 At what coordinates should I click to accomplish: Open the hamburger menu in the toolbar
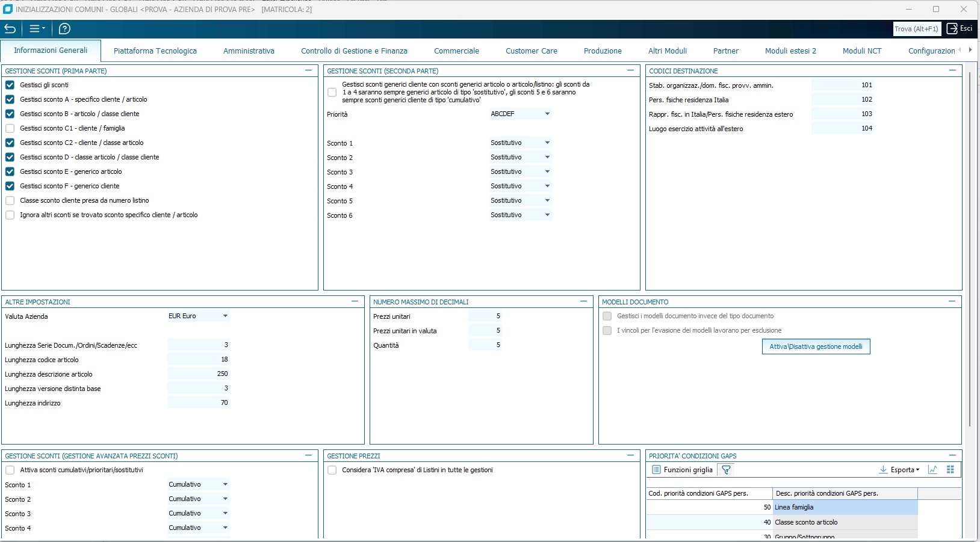[37, 29]
